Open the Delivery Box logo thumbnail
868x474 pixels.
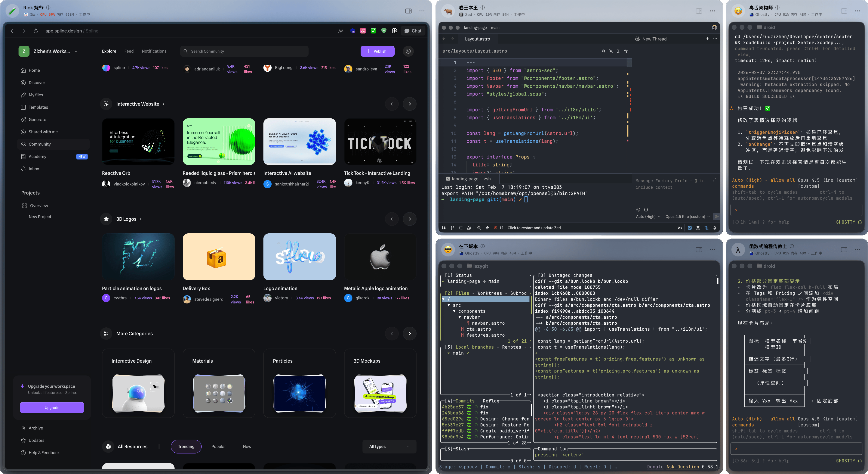(x=219, y=256)
